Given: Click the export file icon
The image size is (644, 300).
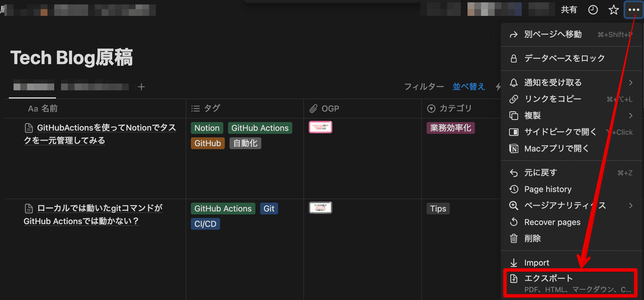Looking at the screenshot, I should pos(513,278).
